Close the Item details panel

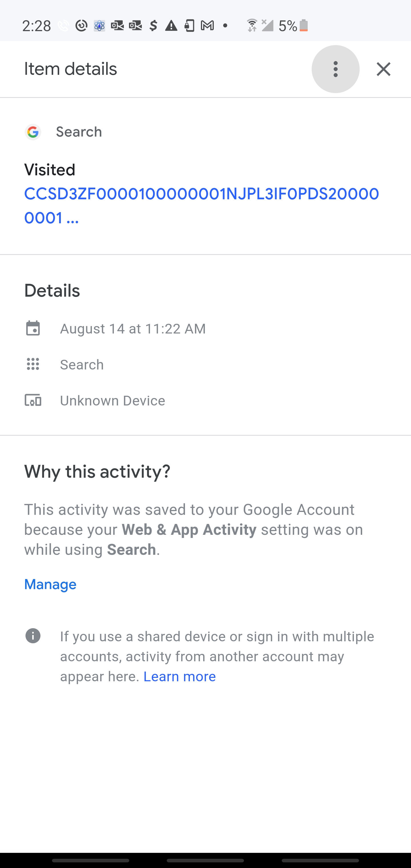(383, 69)
